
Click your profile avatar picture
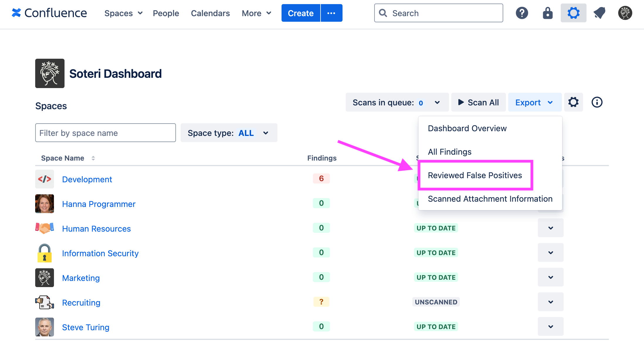625,13
